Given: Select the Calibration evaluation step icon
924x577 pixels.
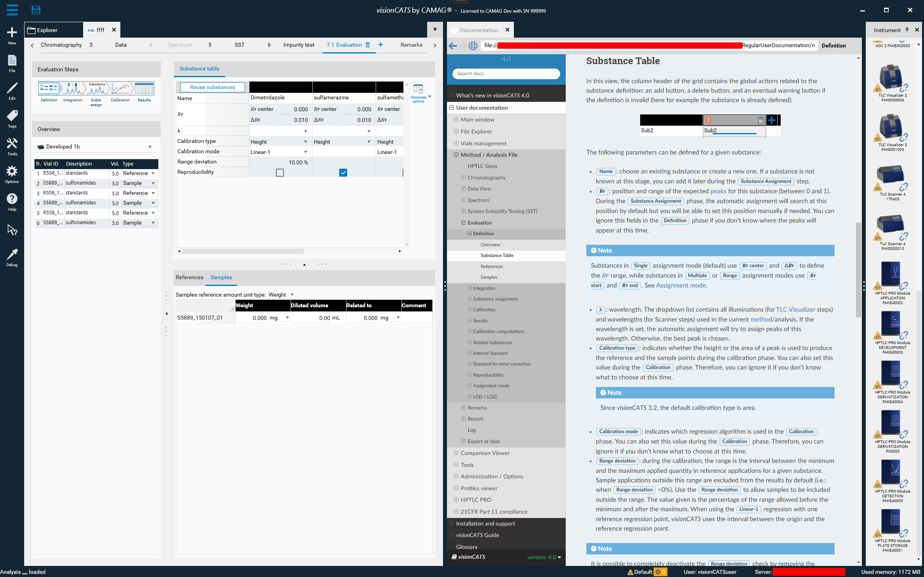Looking at the screenshot, I should [120, 89].
